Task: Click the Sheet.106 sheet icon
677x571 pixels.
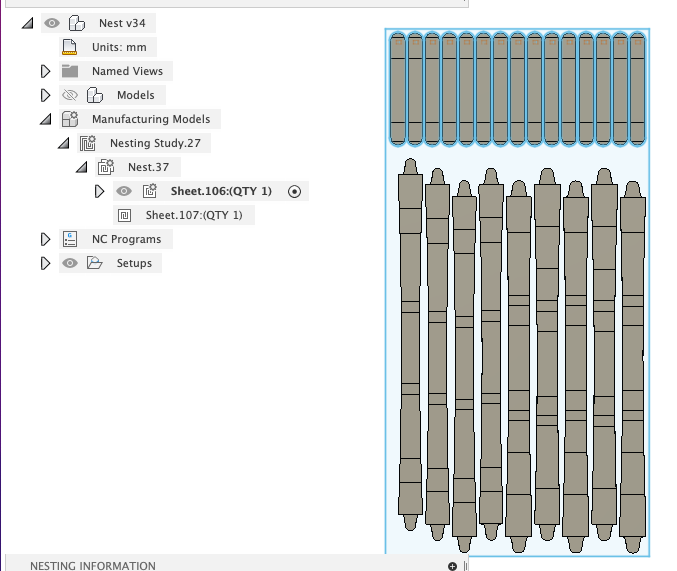Action: pyautogui.click(x=150, y=191)
